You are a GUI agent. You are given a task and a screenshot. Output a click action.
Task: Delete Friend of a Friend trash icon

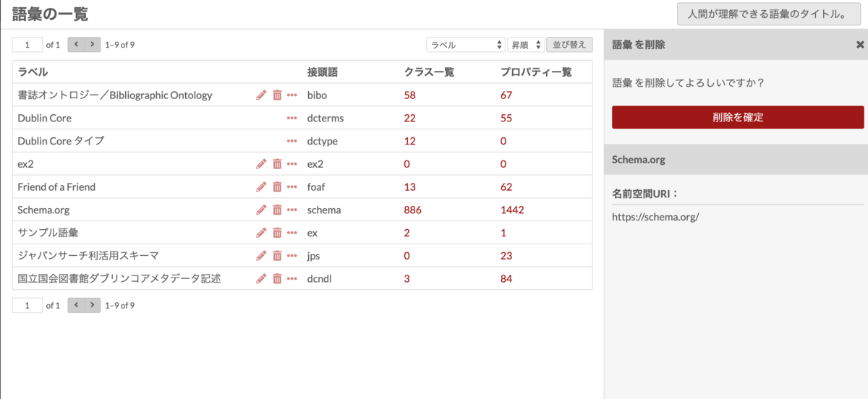277,186
